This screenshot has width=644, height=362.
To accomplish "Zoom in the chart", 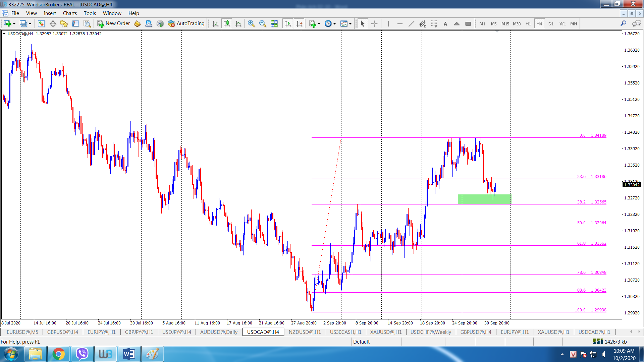I will pos(251,23).
